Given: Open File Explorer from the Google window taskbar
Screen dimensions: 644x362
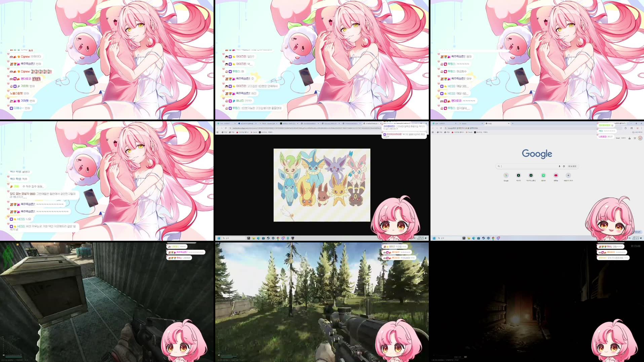Looking at the screenshot, I should (x=469, y=238).
